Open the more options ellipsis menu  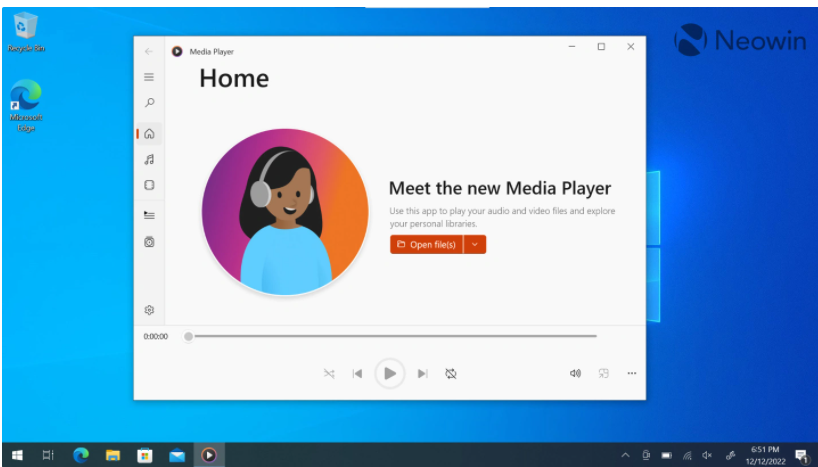click(632, 373)
